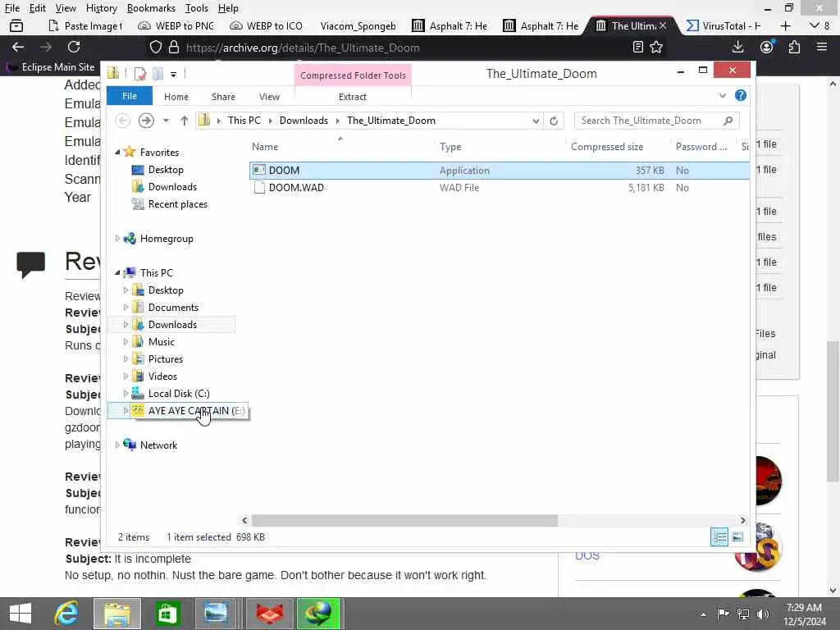Expand the Explorer ribbon chevron
Viewport: 840px width, 630px height.
click(722, 95)
